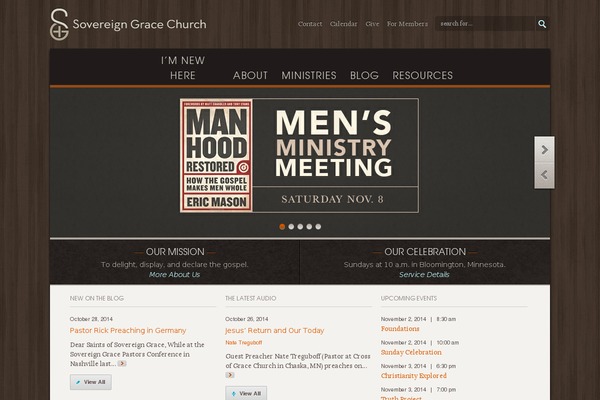Screen dimensions: 600x400
Task: Click the UPCOMING EVENTS heading
Action: click(x=409, y=298)
